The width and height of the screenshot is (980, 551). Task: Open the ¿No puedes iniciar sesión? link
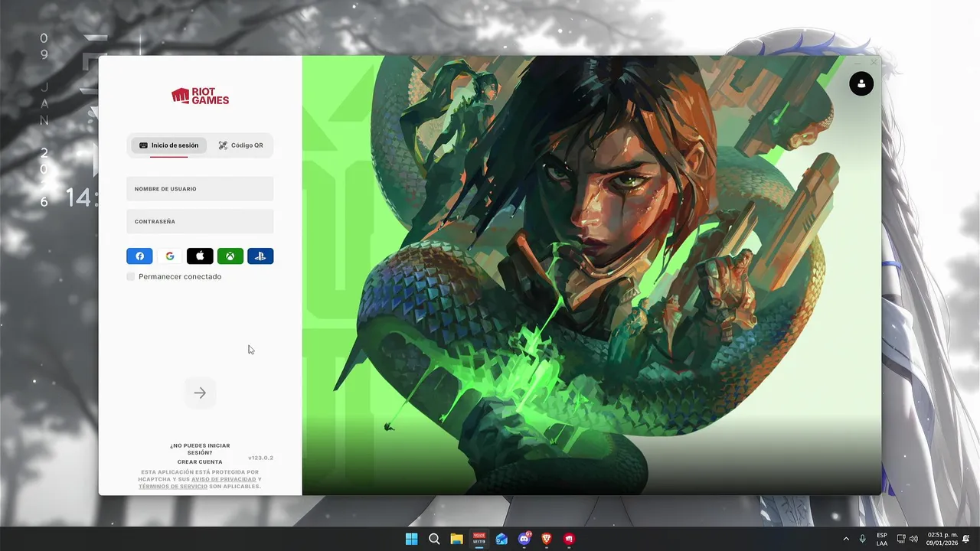pyautogui.click(x=200, y=449)
